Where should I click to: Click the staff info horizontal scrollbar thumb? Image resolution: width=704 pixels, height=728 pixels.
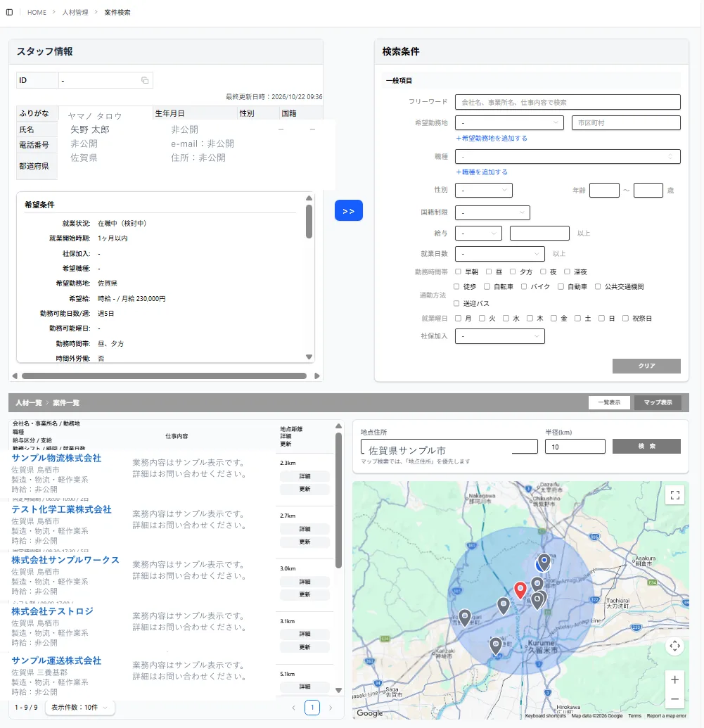click(x=164, y=376)
